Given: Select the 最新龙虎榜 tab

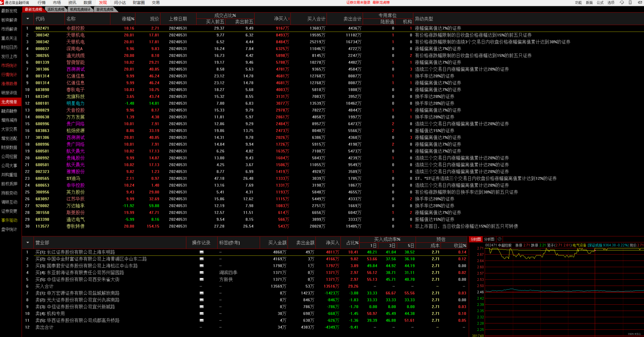Looking at the screenshot, I should (x=33, y=9).
